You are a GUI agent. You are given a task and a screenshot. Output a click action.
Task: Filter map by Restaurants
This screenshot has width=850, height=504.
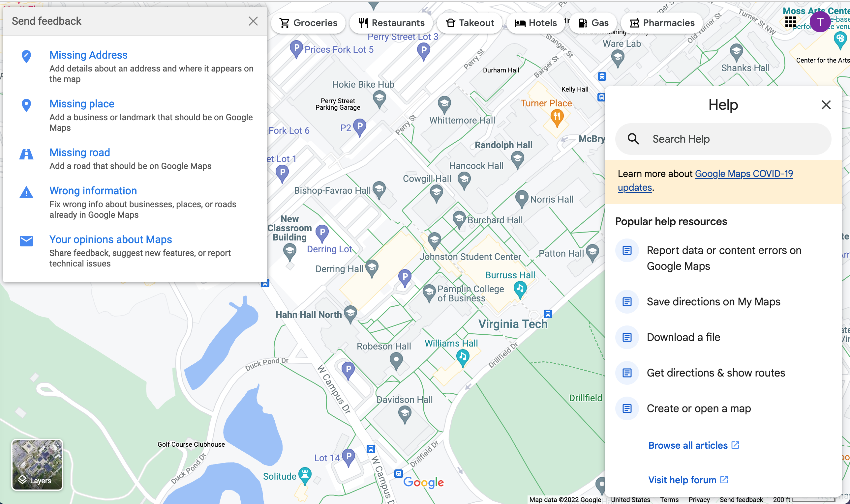tap(391, 23)
